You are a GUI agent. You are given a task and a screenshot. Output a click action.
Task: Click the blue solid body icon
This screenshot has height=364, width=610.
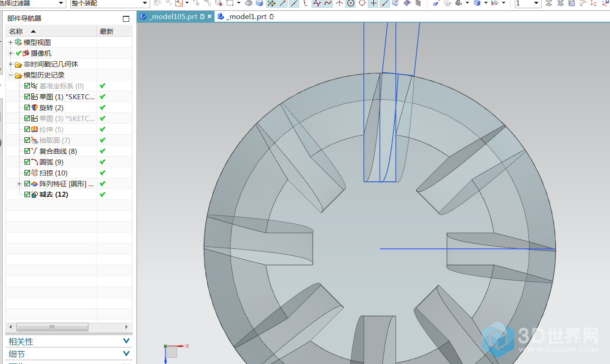tap(259, 3)
